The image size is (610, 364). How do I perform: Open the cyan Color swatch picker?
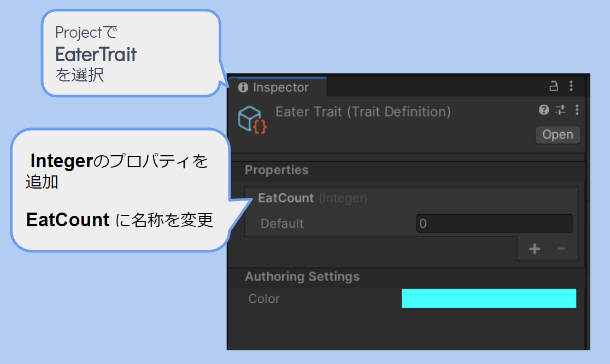pos(489,298)
